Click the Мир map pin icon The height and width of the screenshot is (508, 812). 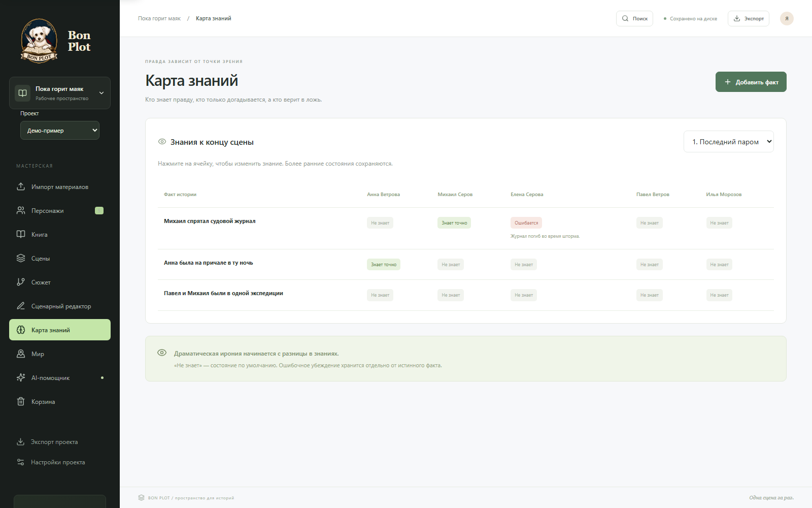tap(21, 354)
